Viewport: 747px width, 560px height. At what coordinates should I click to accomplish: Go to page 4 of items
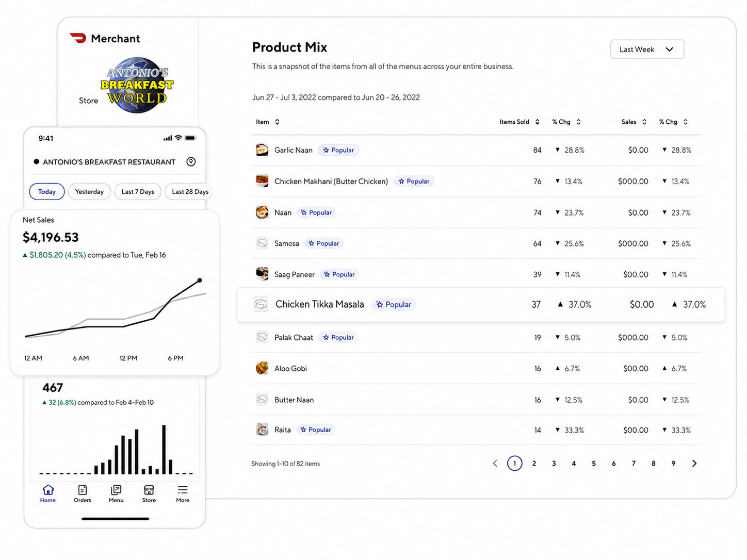(574, 464)
